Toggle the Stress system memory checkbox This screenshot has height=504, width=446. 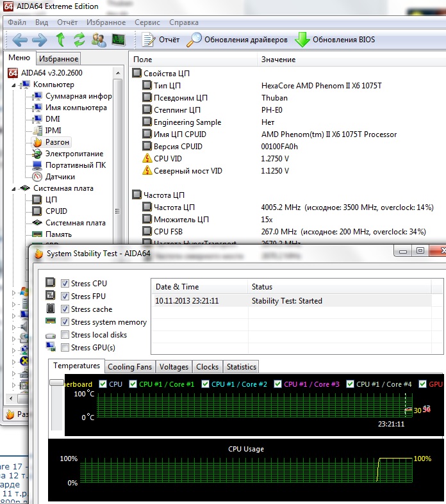point(65,321)
